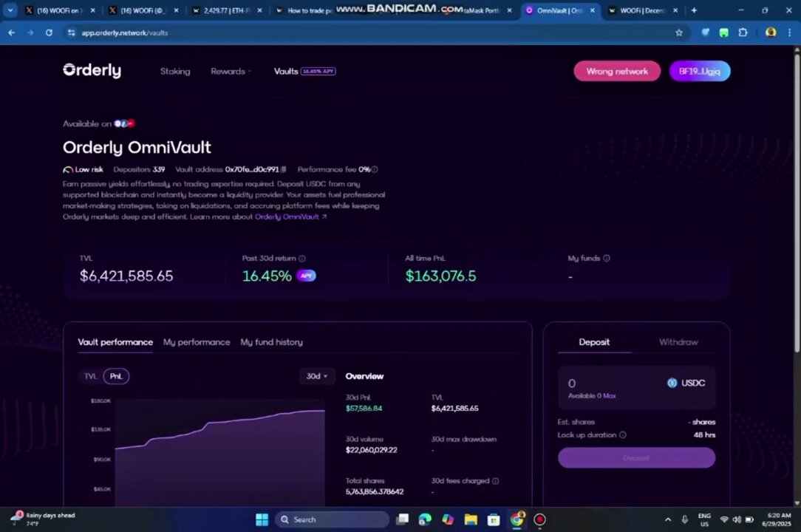801x532 pixels.
Task: Open wallet BF19...Ugjq button
Action: pyautogui.click(x=699, y=71)
